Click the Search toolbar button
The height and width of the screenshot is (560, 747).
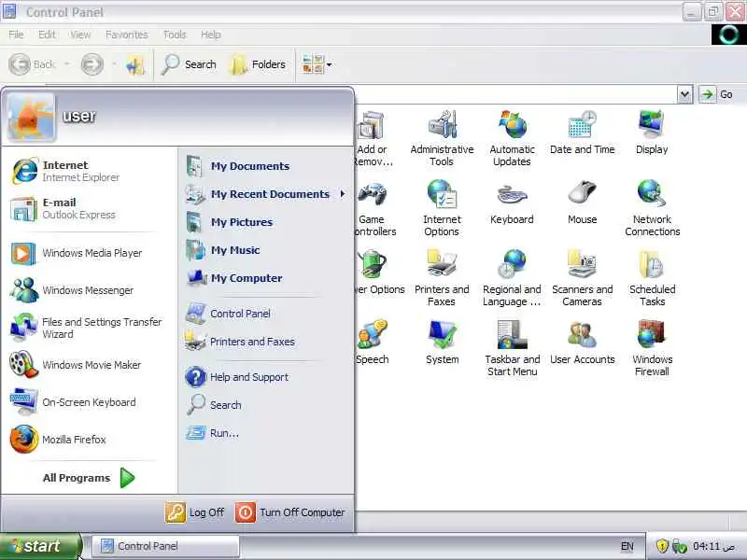[189, 64]
